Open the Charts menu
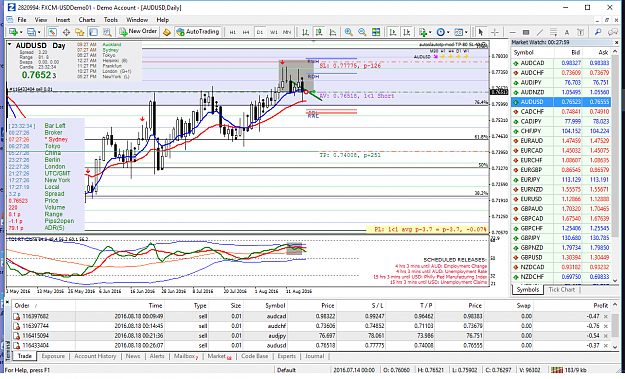Viewport: 625px width, 379px height. point(86,20)
